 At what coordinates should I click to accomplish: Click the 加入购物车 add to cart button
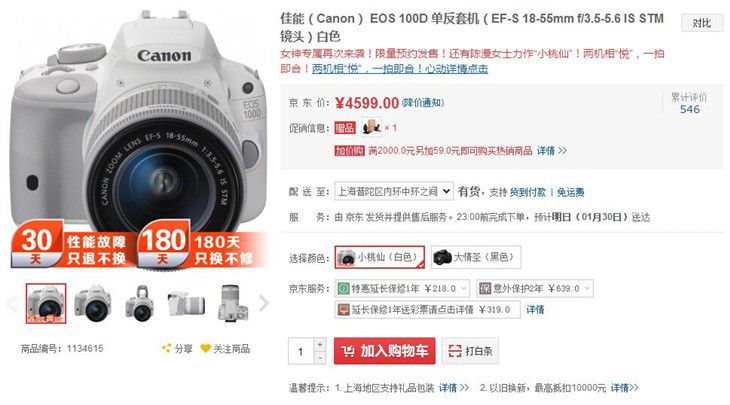click(385, 351)
